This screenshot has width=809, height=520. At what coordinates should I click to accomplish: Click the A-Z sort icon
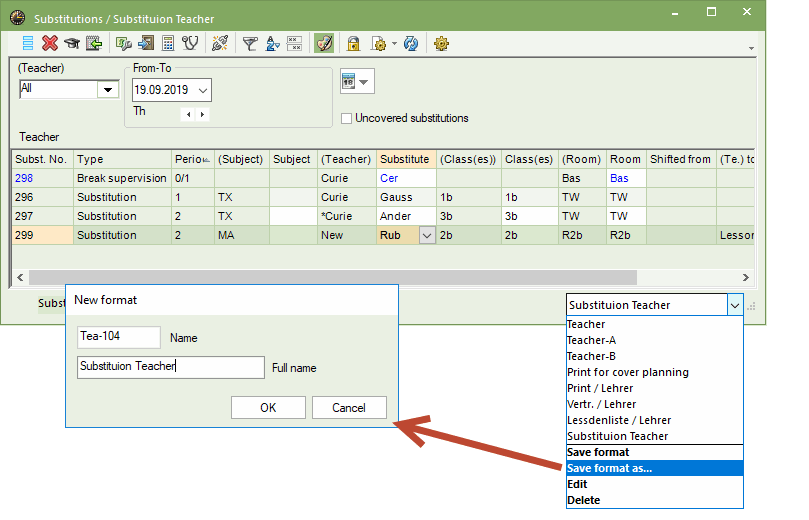(x=272, y=44)
